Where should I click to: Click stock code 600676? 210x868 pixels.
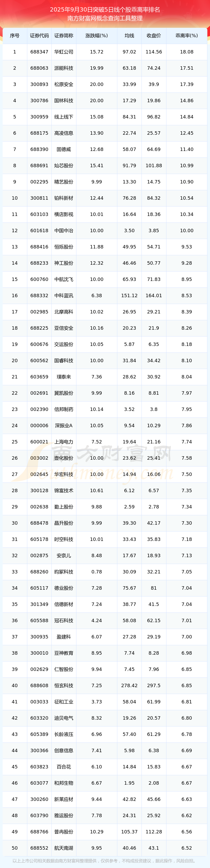tap(39, 344)
